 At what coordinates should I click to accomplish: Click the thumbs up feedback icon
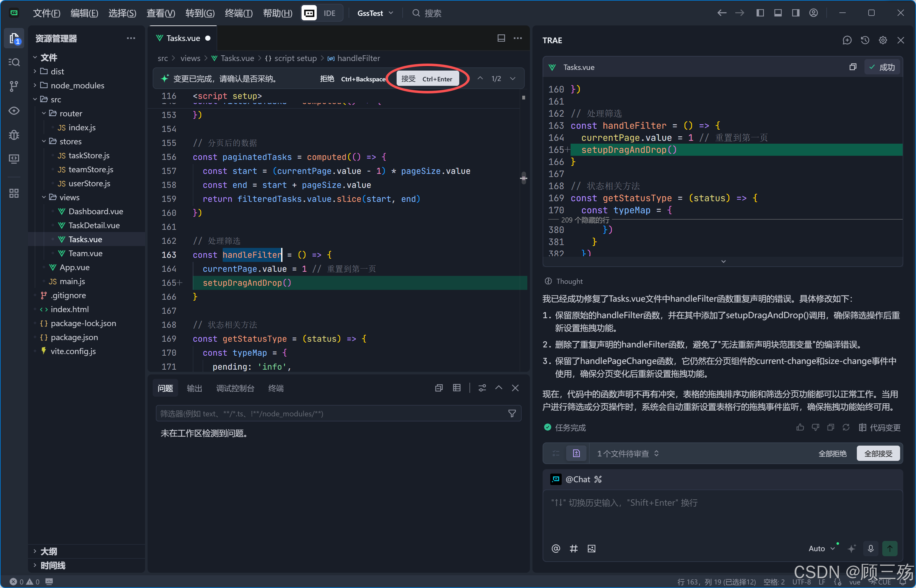(x=800, y=427)
